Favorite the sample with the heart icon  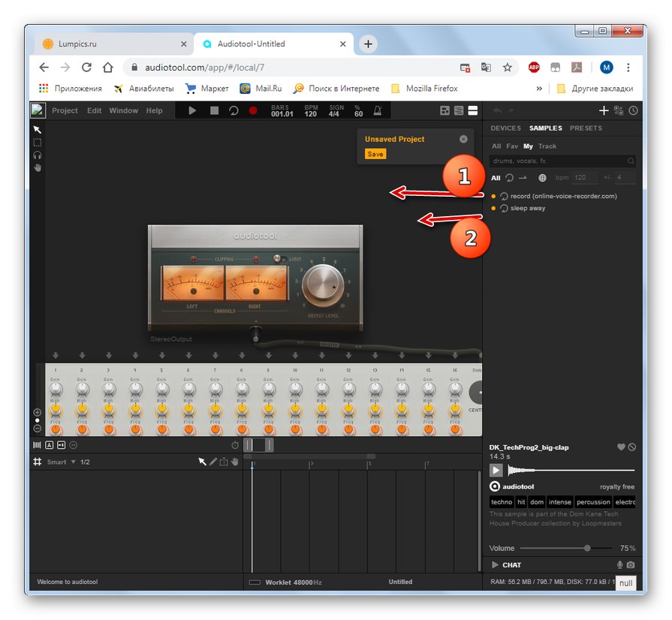click(621, 447)
